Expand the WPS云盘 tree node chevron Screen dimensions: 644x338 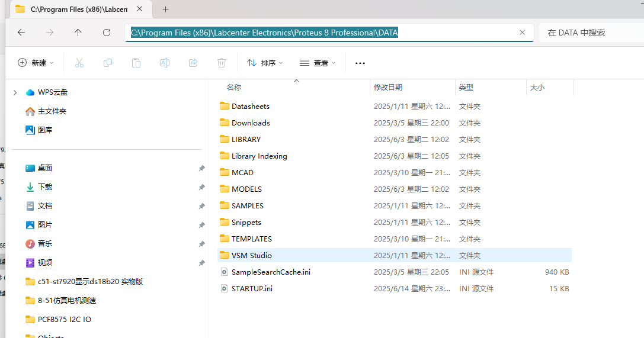[15, 93]
